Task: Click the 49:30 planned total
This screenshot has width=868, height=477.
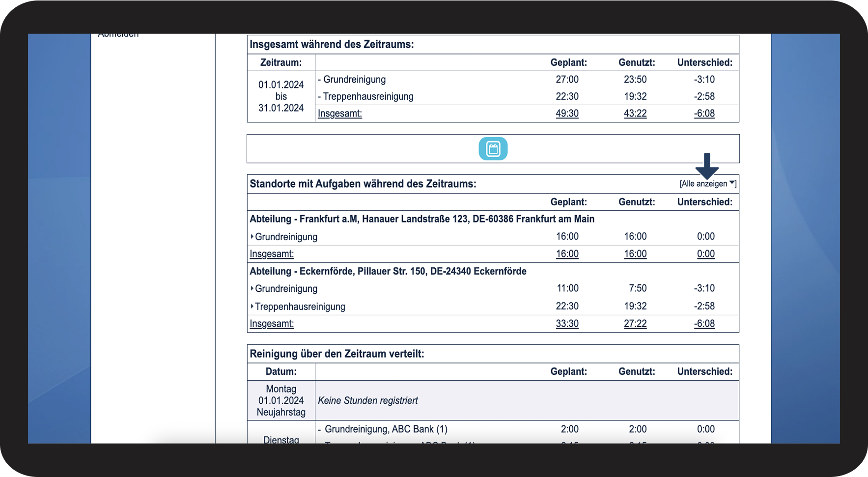Action: pos(567,113)
